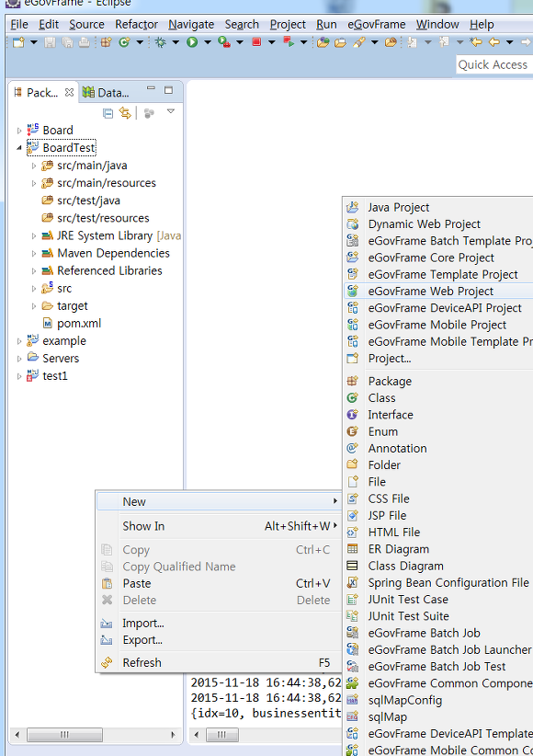533x756 pixels.
Task: Choose Export... from context menu
Action: pyautogui.click(x=219, y=640)
